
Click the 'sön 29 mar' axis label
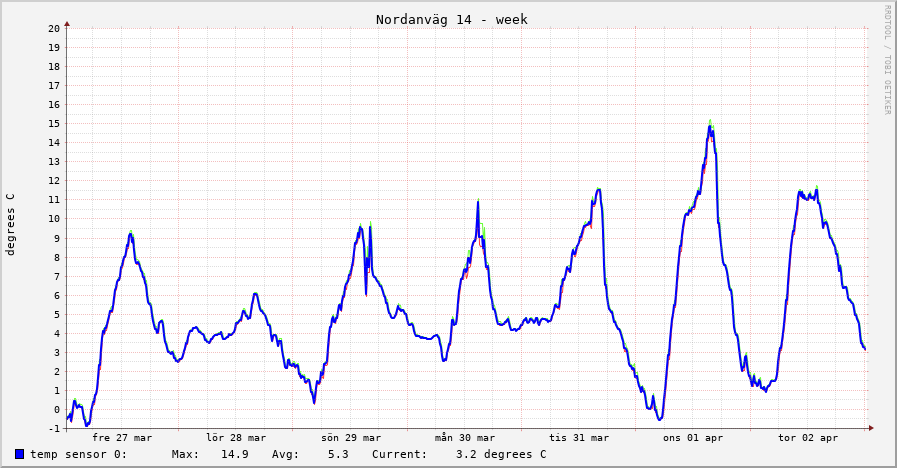351,437
